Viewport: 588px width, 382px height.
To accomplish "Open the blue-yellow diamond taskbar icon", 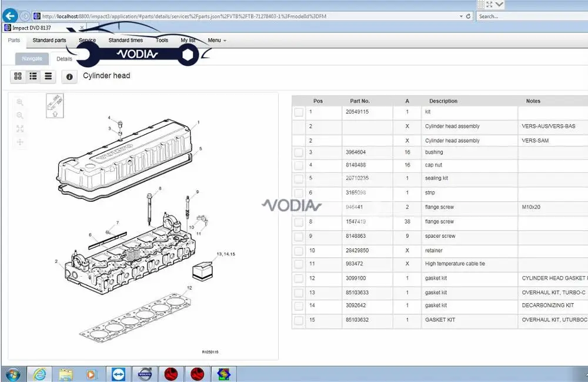I will point(224,374).
